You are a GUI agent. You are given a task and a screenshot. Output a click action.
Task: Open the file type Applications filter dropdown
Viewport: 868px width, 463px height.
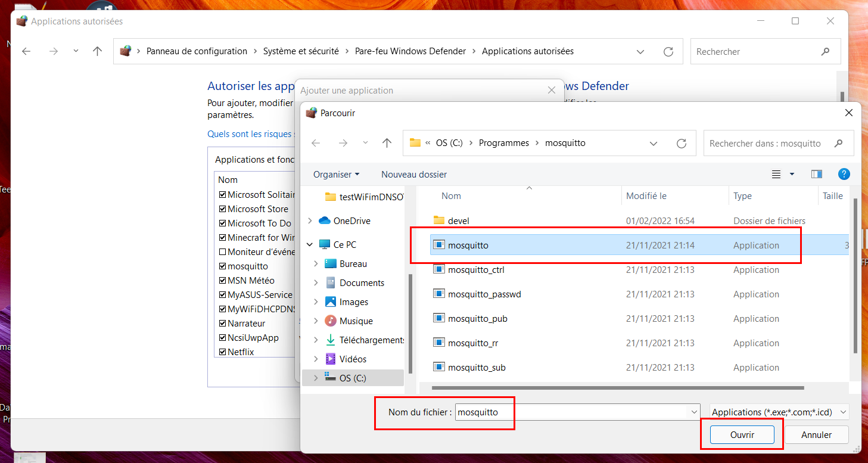point(779,412)
